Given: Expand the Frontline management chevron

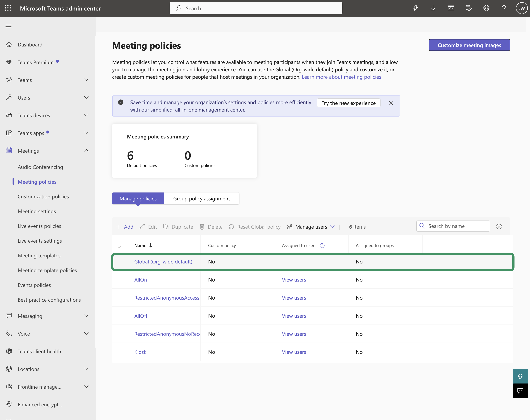Looking at the screenshot, I should pos(86,386).
